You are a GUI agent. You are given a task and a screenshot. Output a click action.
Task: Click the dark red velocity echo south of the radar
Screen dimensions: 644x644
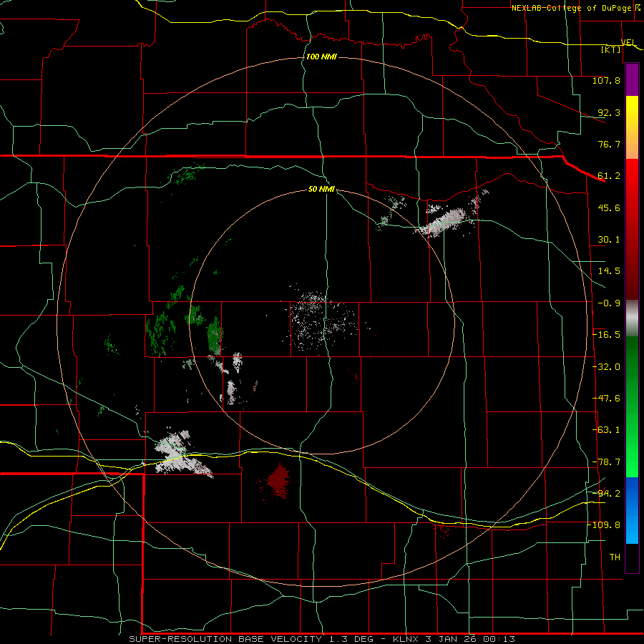pyautogui.click(x=278, y=481)
